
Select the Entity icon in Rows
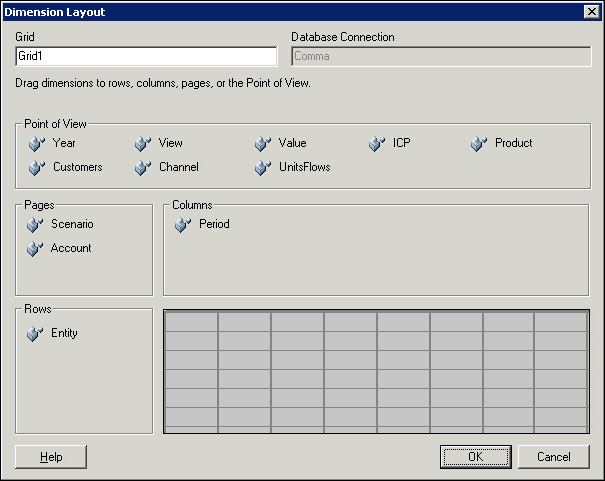pos(36,334)
